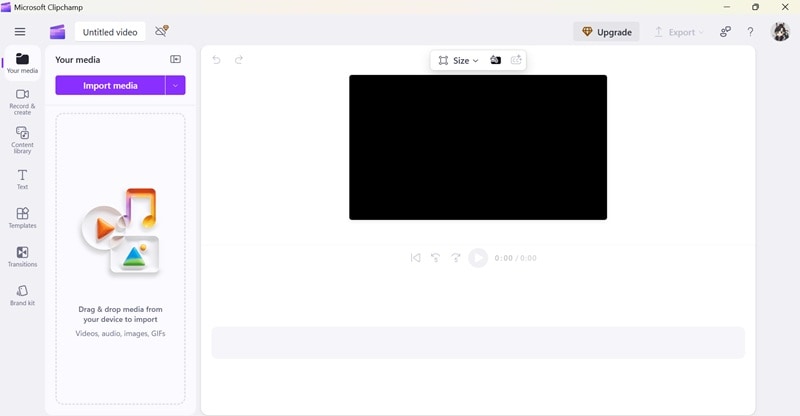The height and width of the screenshot is (416, 800).
Task: Click the Redo arrow icon
Action: coord(239,60)
